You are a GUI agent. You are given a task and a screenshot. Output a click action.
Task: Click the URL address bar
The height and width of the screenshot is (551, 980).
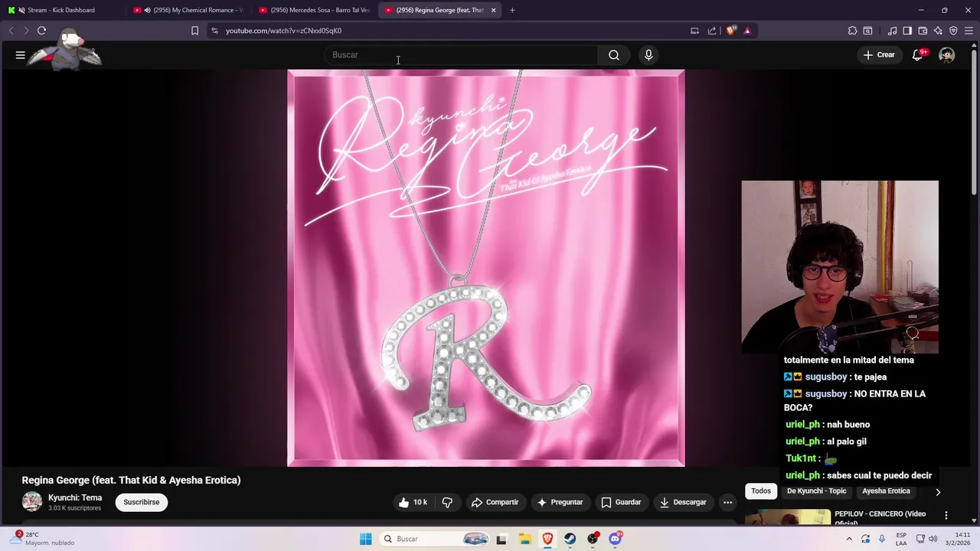click(x=444, y=31)
